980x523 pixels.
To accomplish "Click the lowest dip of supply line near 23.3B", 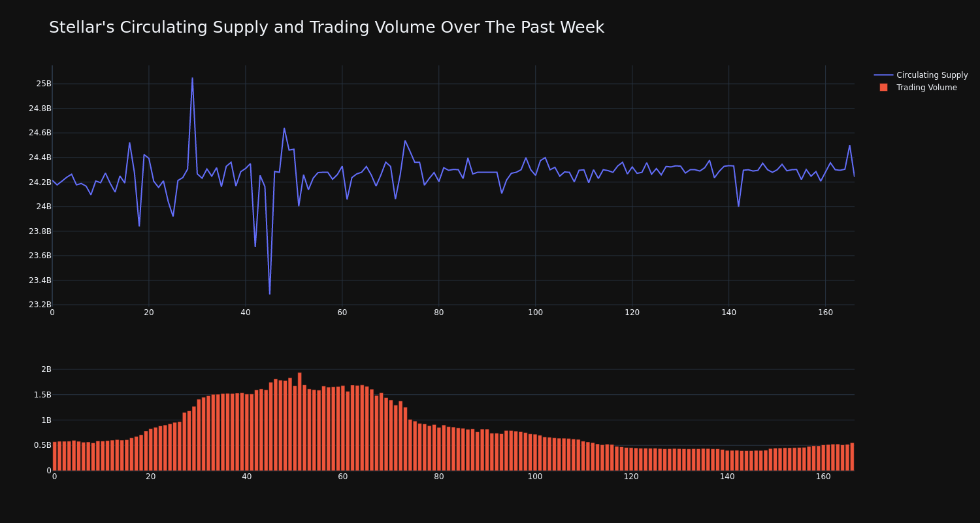I will click(x=270, y=294).
